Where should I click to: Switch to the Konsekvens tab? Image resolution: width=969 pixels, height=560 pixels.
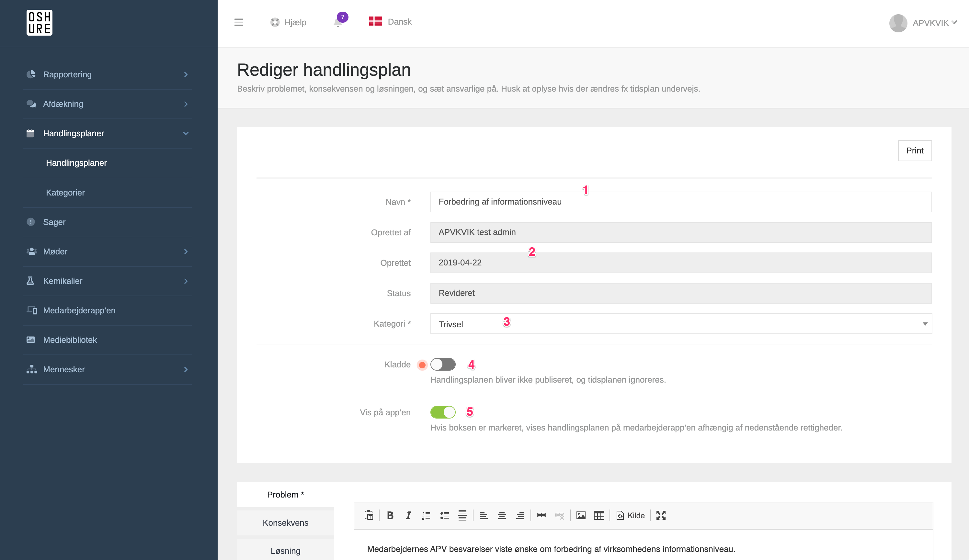coord(285,523)
